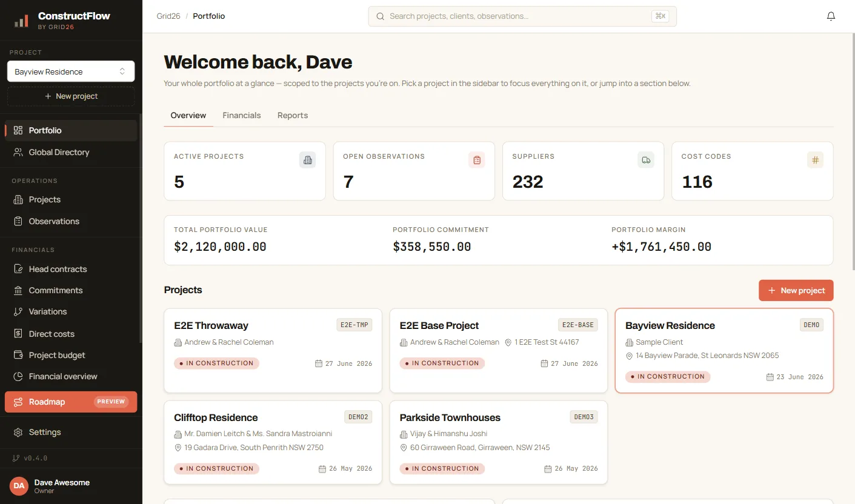This screenshot has width=855, height=504.
Task: Click calendar icon on Bayview Residence card
Action: tap(770, 377)
